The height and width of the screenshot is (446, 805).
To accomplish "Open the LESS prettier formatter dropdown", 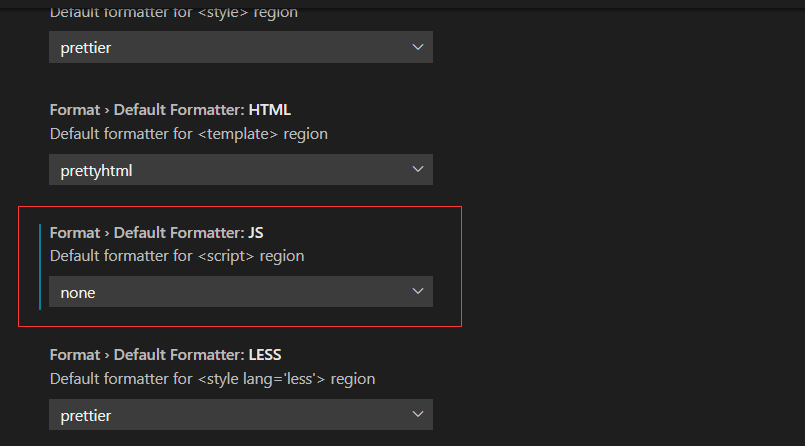I will [240, 414].
